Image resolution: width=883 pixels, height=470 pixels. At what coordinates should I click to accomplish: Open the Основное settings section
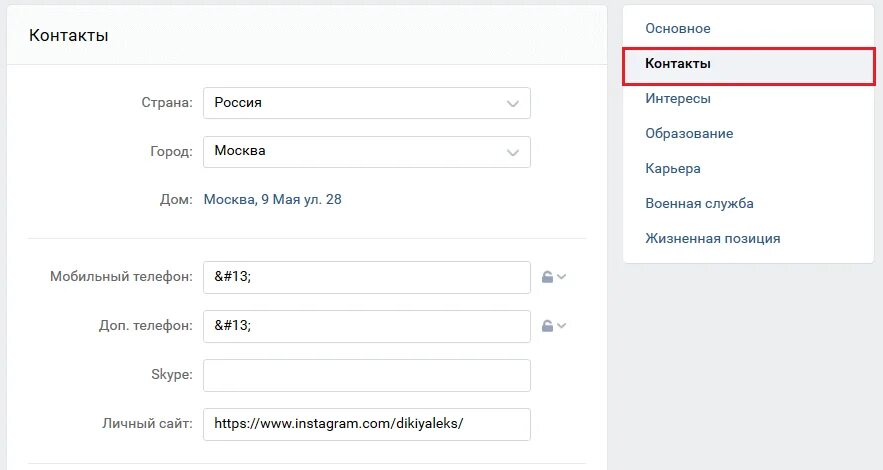tap(678, 29)
